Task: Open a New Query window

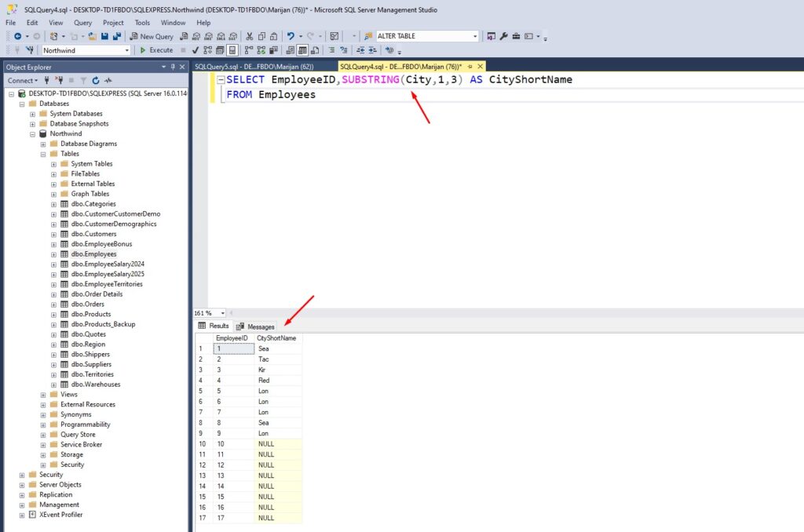Action: (x=152, y=36)
